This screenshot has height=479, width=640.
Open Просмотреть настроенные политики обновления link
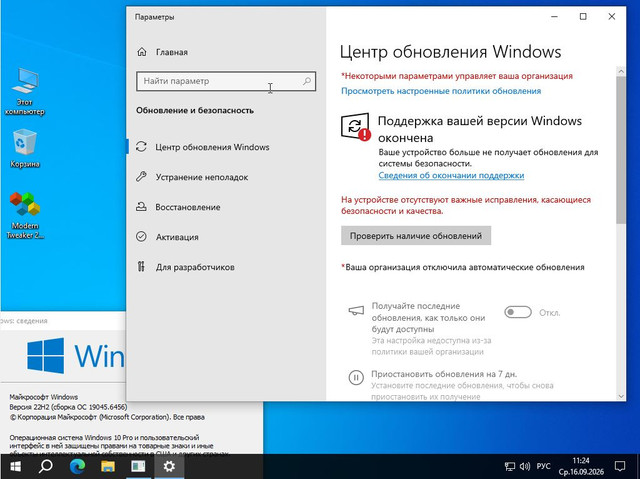(x=441, y=91)
